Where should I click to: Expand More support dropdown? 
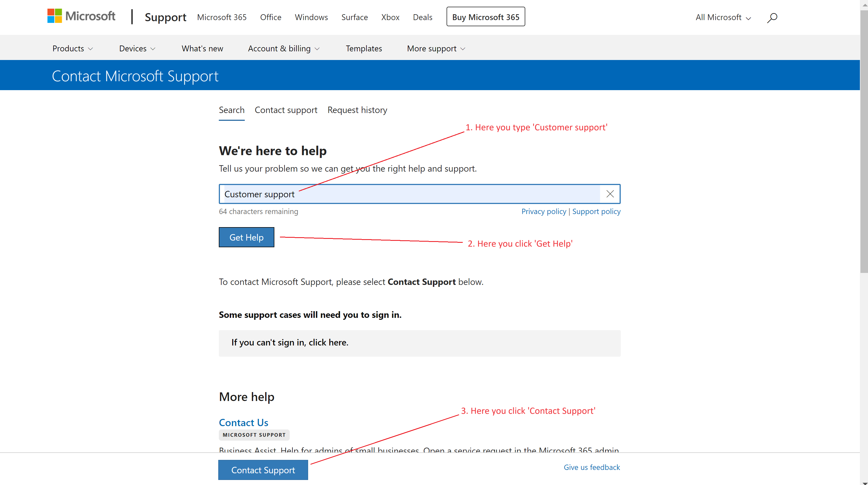click(x=436, y=49)
